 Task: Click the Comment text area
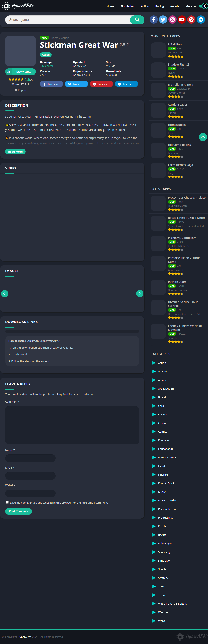click(72, 425)
